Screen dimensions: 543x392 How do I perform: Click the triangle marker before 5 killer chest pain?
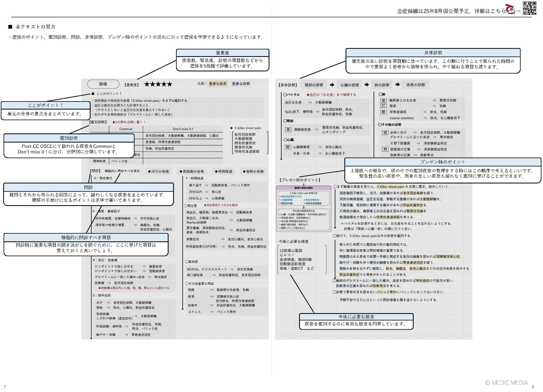232,128
